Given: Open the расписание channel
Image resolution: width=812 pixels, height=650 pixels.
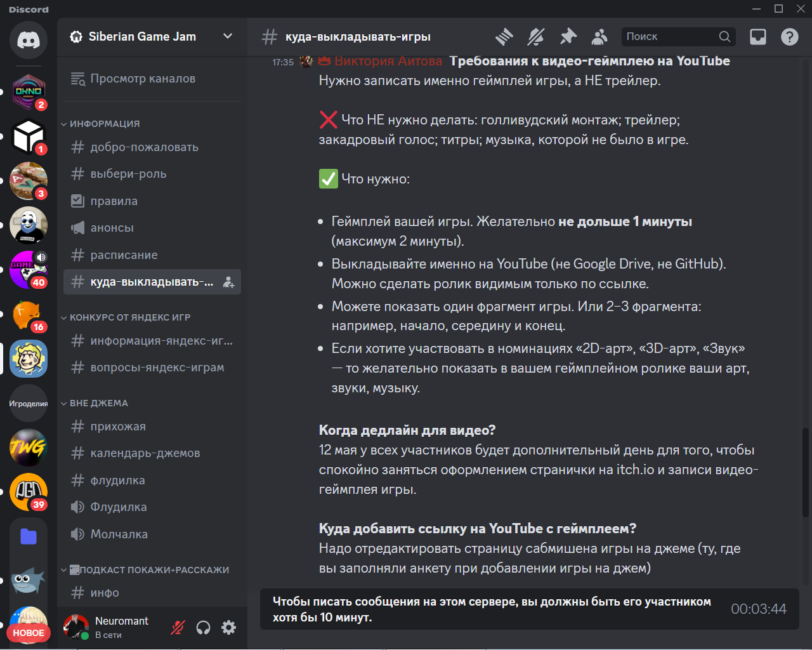Looking at the screenshot, I should [x=124, y=255].
